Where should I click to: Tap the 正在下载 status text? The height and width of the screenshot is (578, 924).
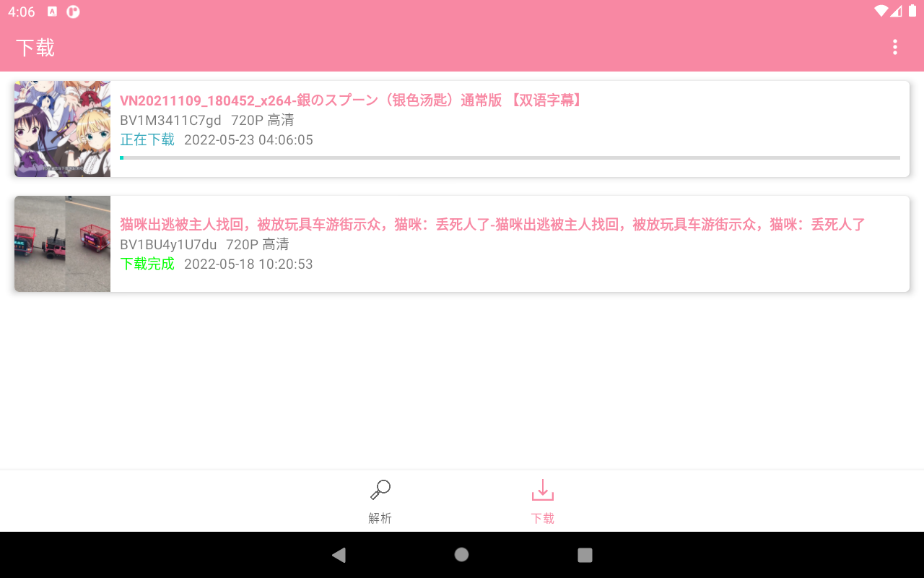147,139
